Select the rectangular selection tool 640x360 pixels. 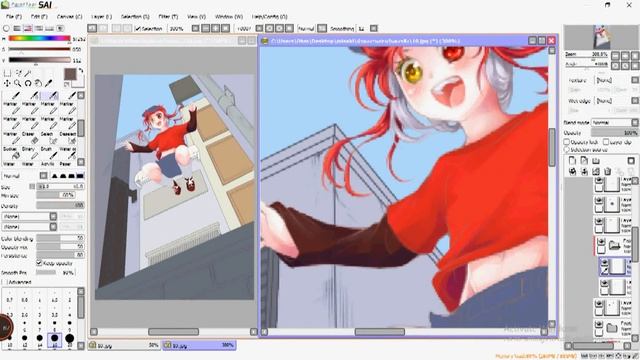pyautogui.click(x=7, y=73)
